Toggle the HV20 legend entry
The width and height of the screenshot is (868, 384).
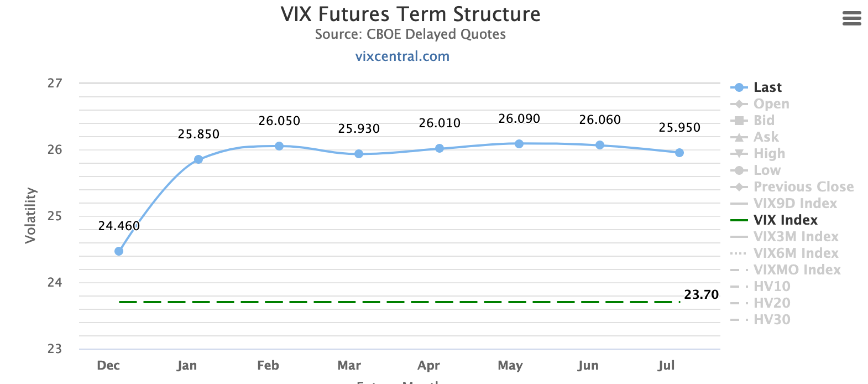point(772,303)
